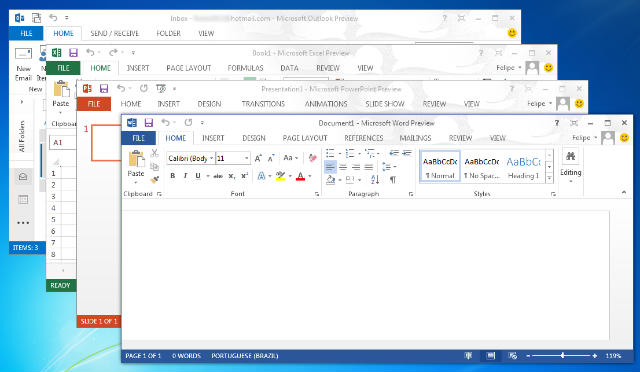Click the zoom slider in Word status bar
This screenshot has width=640, height=372.
click(562, 356)
